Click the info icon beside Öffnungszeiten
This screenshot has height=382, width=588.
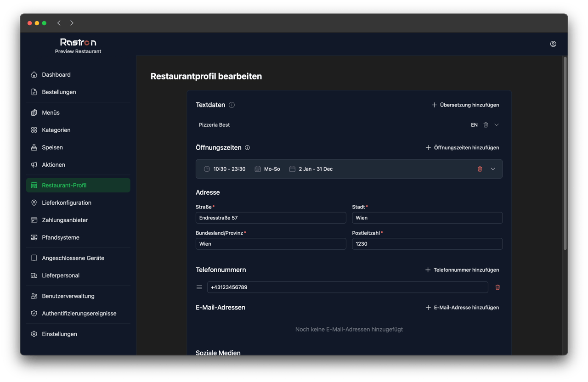click(248, 148)
